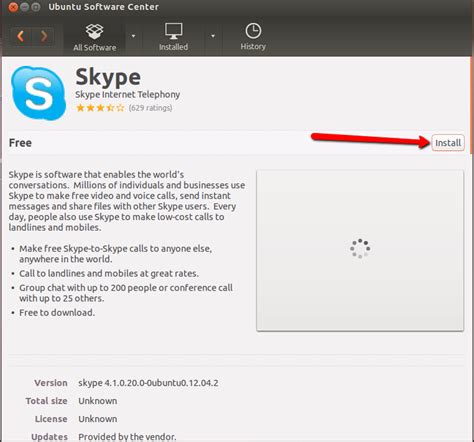Go back with the left arrow button

tap(21, 36)
